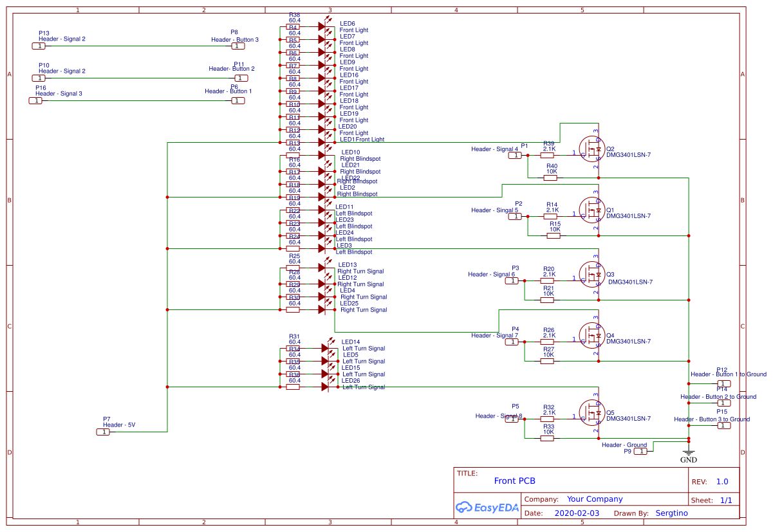Select the P6 Header Button 1 connector
Screen dimensions: 773x532
(237, 100)
